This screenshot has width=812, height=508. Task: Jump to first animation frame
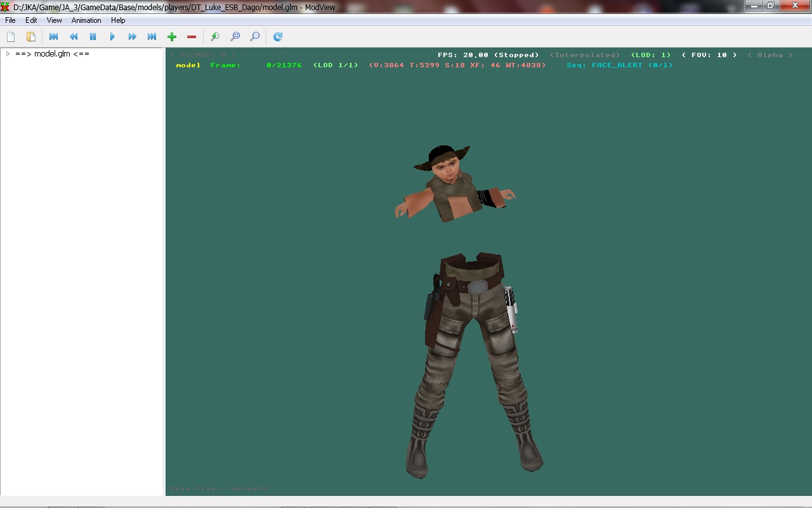point(54,37)
